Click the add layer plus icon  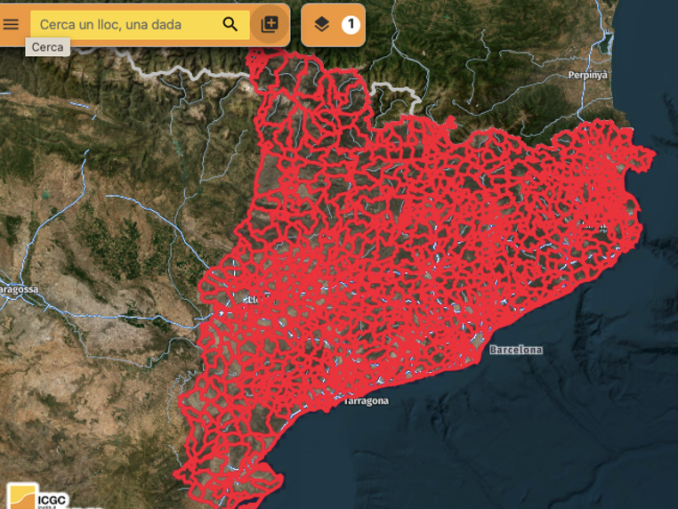[x=269, y=24]
